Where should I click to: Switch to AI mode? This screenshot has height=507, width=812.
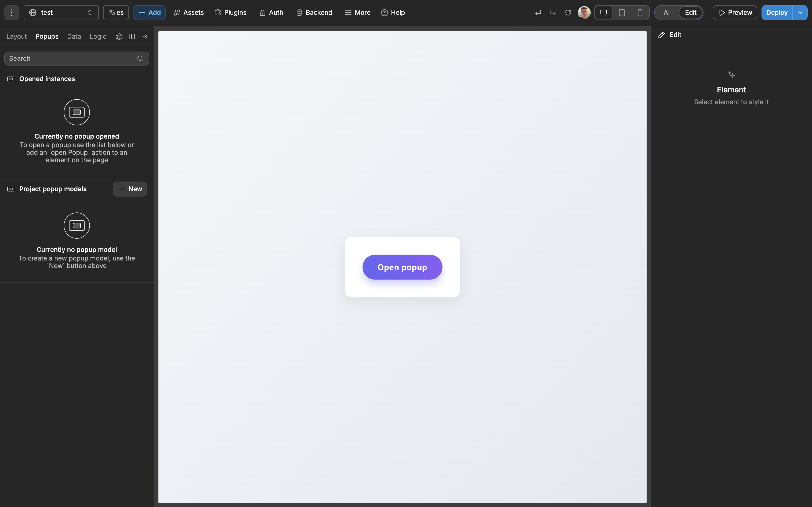pos(666,12)
